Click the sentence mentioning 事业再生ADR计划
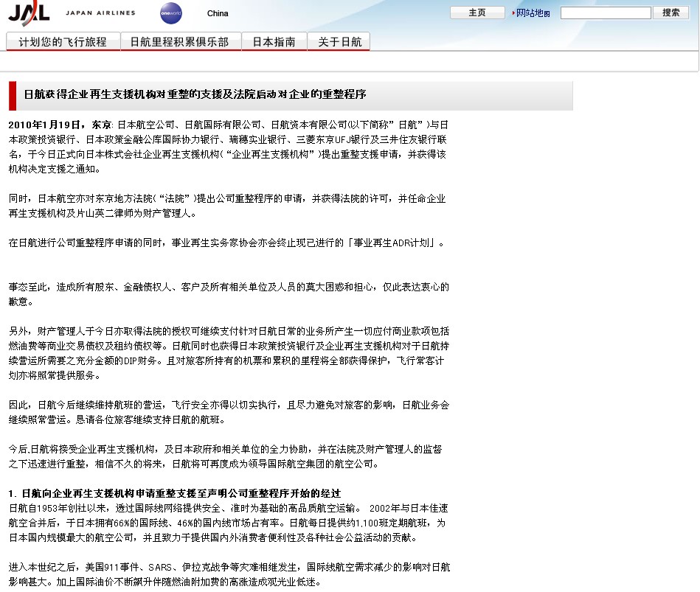Image resolution: width=700 pixels, height=592 pixels. click(x=226, y=243)
